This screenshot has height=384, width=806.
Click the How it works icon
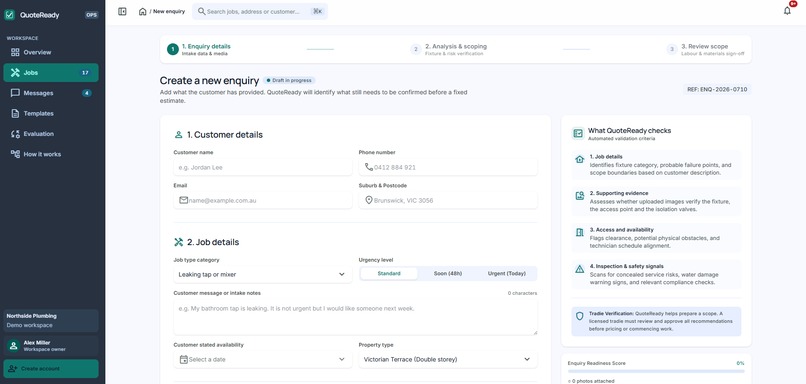click(x=15, y=154)
